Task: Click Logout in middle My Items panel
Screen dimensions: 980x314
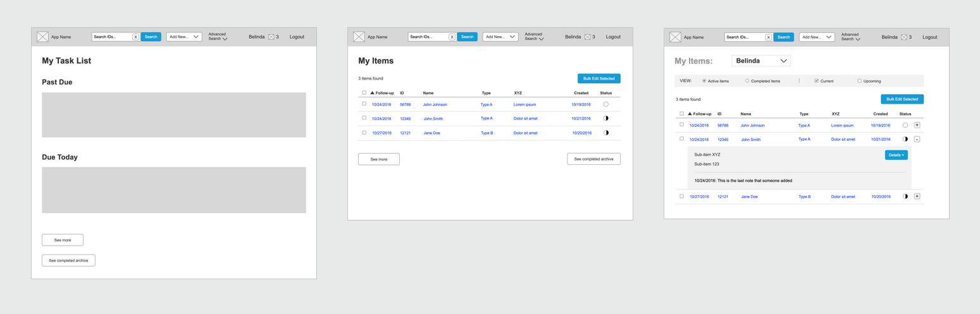Action: (613, 37)
